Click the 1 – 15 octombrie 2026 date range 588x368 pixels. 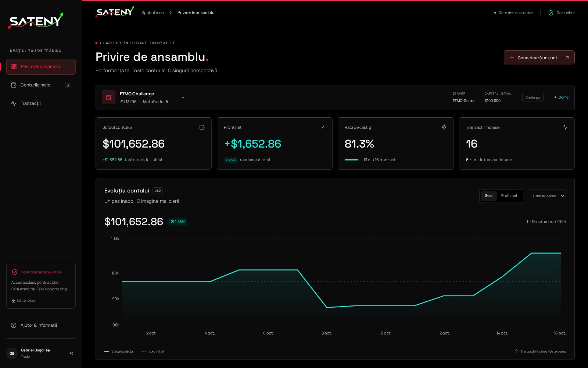546,222
